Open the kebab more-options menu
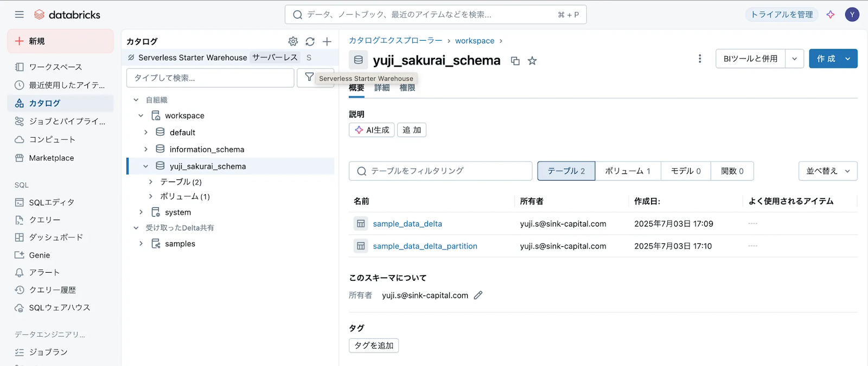The height and width of the screenshot is (366, 868). 700,59
